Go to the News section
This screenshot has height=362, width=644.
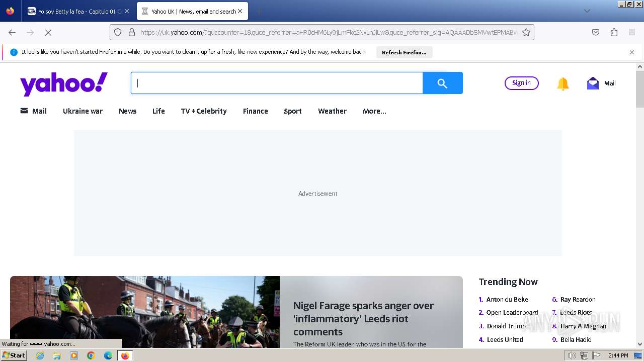127,111
